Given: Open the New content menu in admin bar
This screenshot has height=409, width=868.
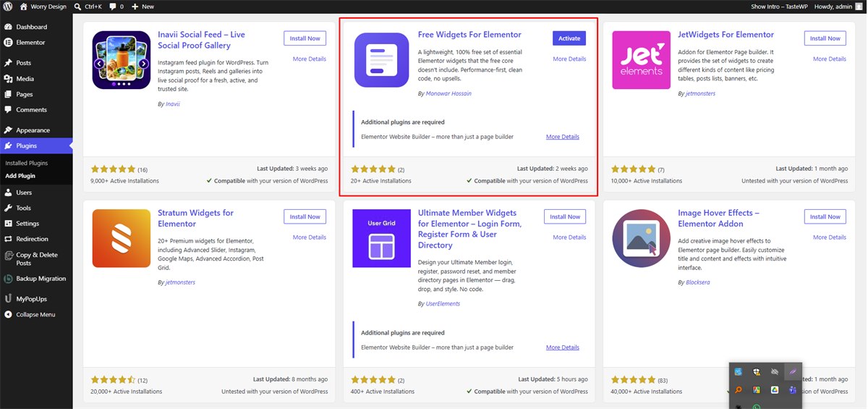Looking at the screenshot, I should click(142, 6).
